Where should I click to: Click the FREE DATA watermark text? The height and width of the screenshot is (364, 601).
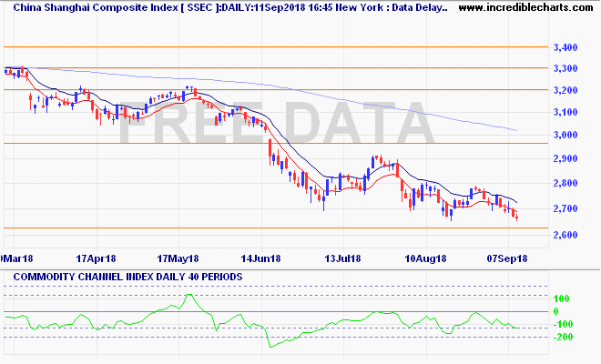click(x=273, y=124)
